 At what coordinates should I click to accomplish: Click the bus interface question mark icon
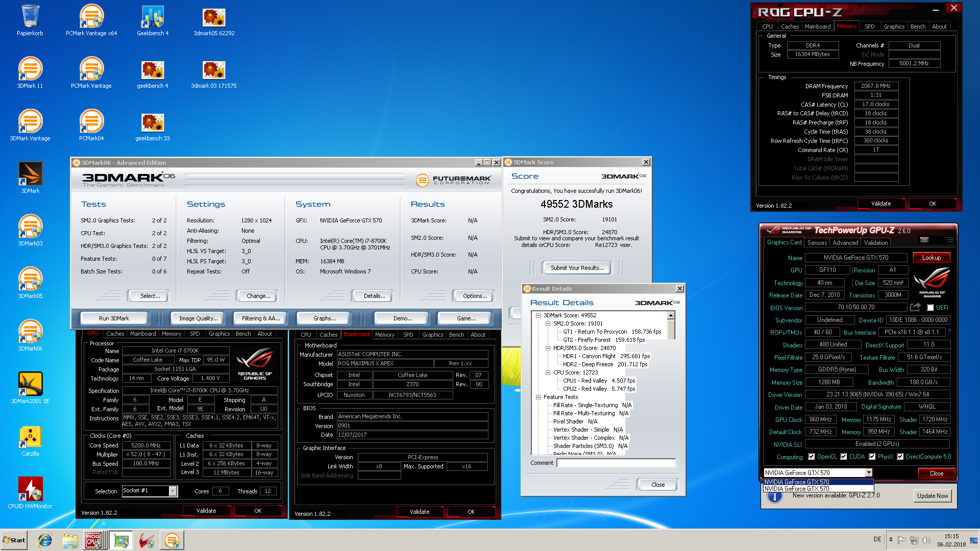point(949,332)
